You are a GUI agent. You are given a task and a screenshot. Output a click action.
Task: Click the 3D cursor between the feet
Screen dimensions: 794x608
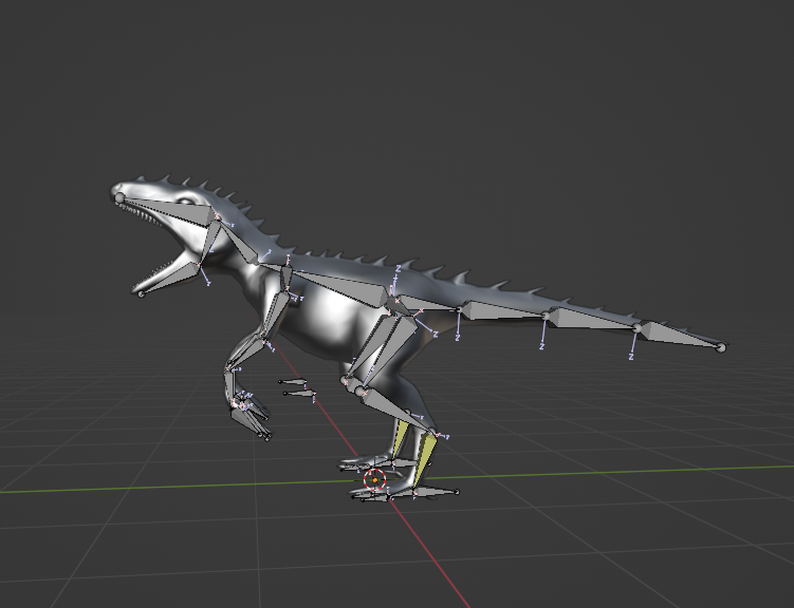pyautogui.click(x=375, y=479)
